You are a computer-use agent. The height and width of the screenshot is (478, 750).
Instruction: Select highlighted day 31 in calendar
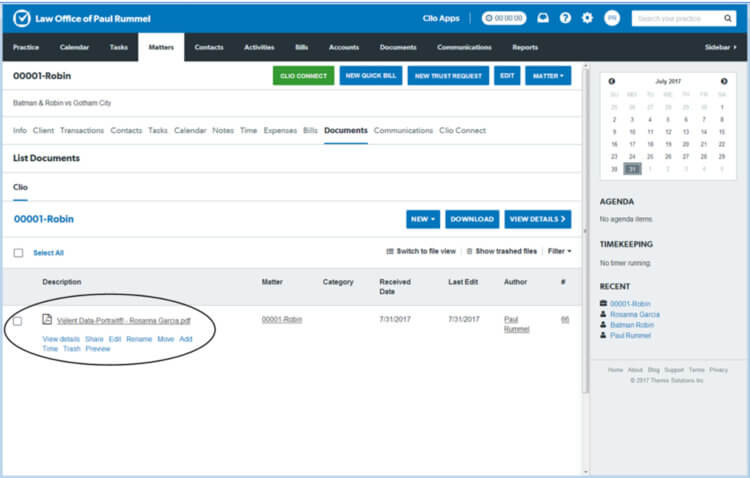632,169
